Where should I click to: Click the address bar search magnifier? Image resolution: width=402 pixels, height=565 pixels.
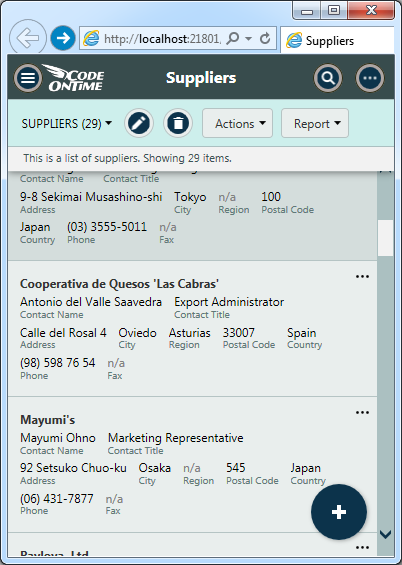(x=233, y=38)
